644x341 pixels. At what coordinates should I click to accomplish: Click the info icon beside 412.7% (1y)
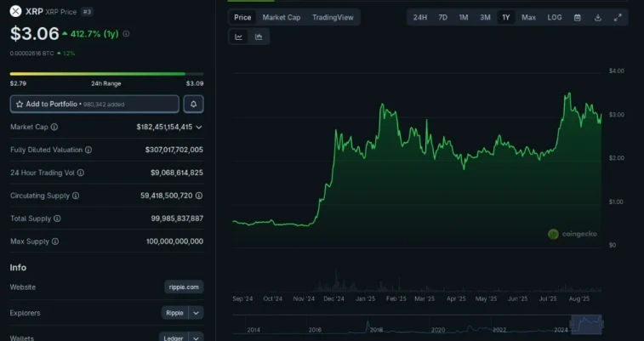coord(126,34)
